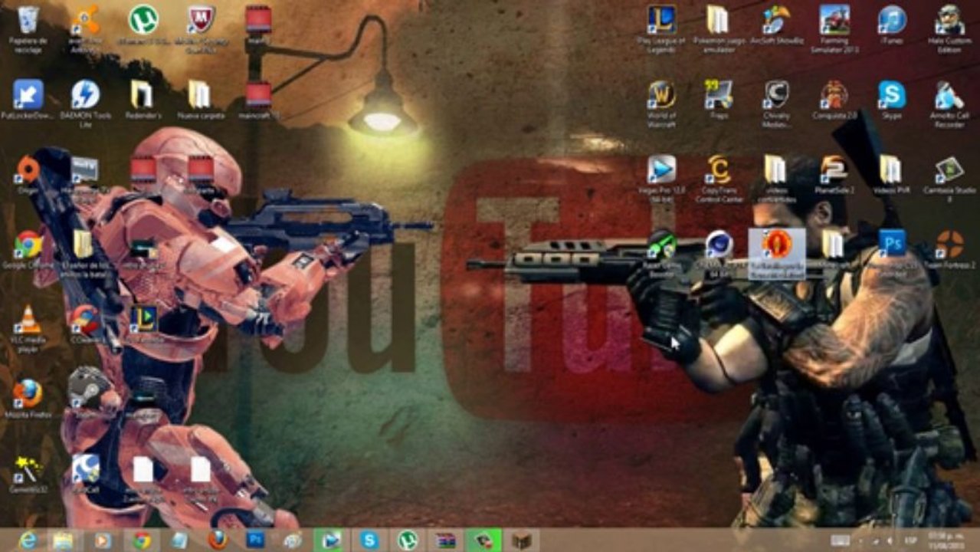
Task: Launch the CINEMA 4D desktop shortcut
Action: coord(718,252)
